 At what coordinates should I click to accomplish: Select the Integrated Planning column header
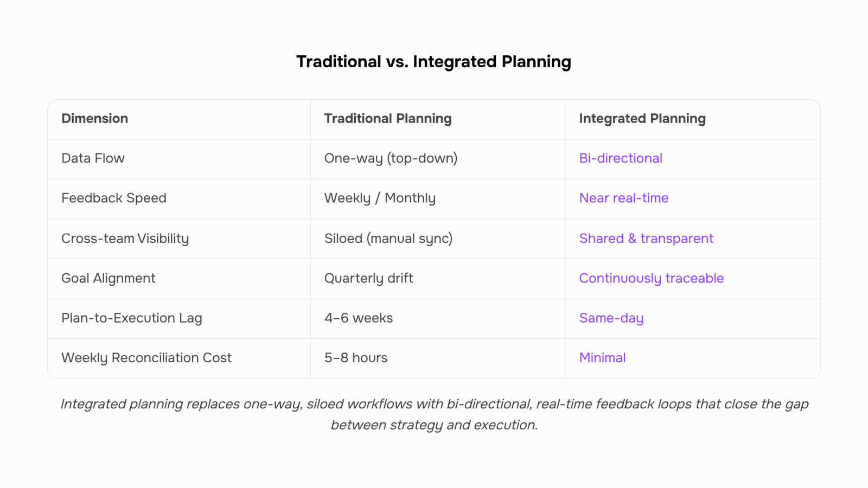pyautogui.click(x=642, y=118)
